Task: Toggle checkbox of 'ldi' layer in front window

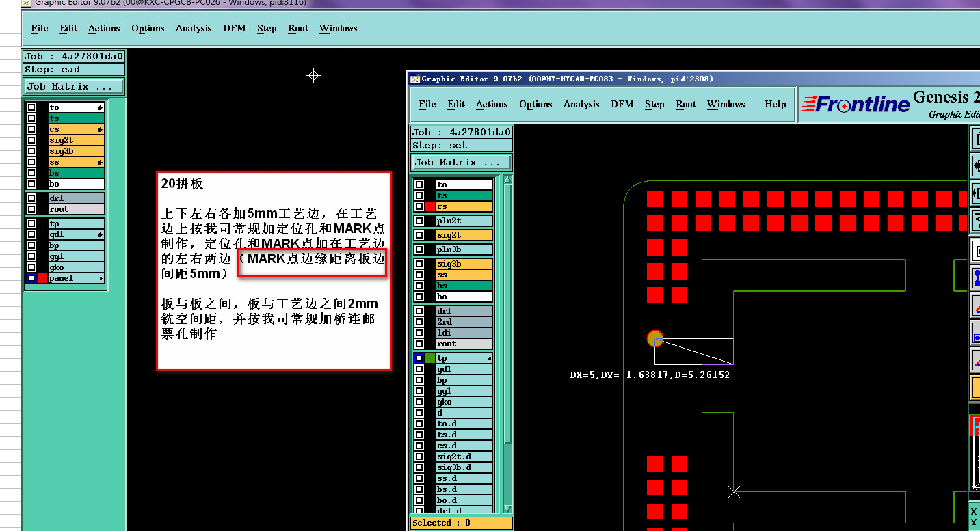Action: pos(419,333)
